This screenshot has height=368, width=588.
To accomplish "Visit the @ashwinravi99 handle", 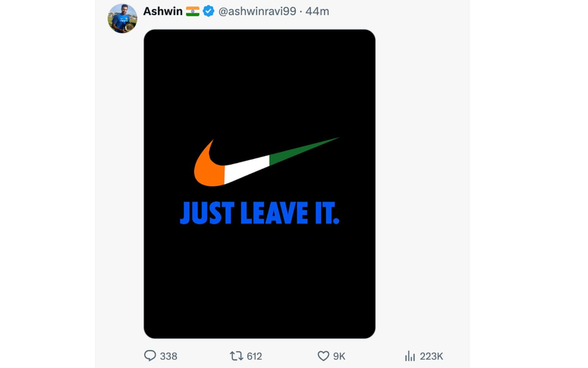I will click(257, 12).
